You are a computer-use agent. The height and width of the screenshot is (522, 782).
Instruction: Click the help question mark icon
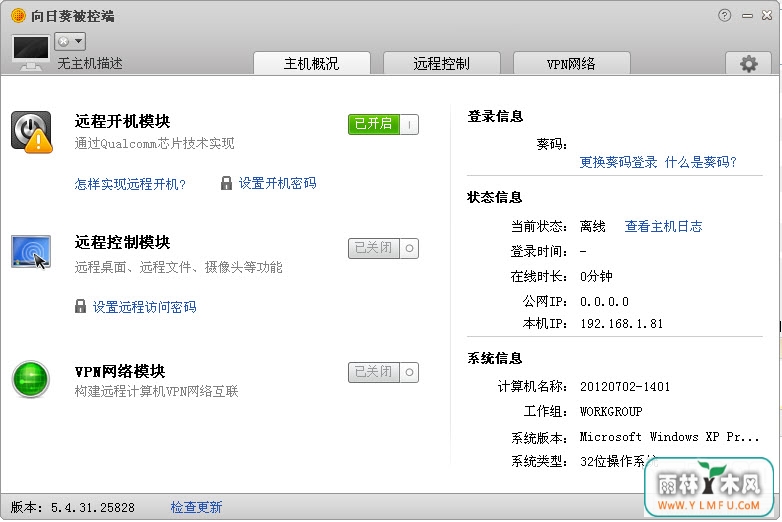(x=725, y=15)
